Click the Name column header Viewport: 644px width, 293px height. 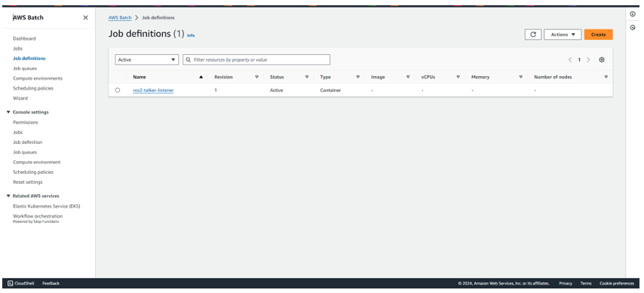pos(140,77)
